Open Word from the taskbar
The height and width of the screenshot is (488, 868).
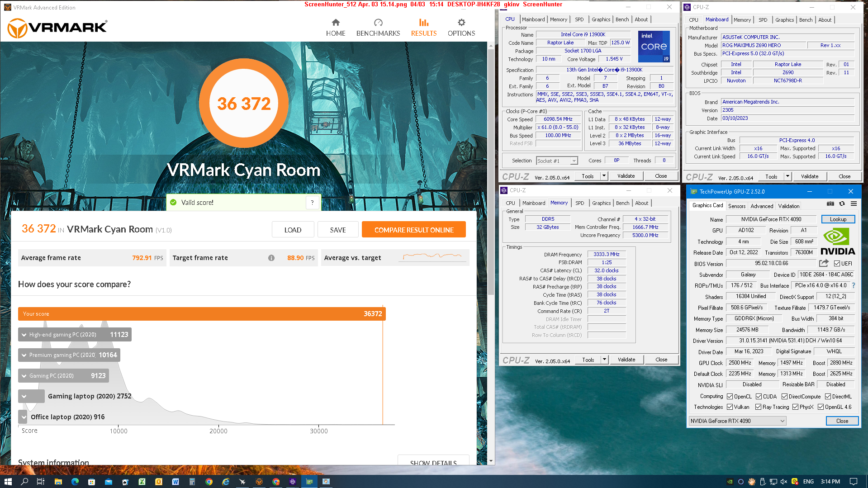(x=175, y=482)
